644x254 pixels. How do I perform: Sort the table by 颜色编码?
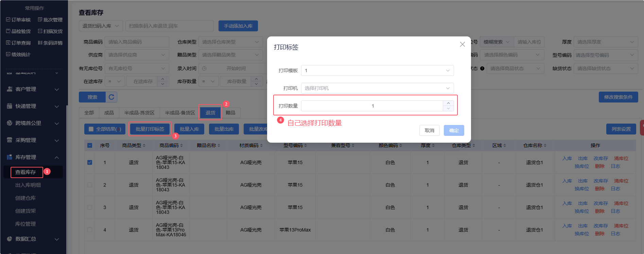[401, 146]
